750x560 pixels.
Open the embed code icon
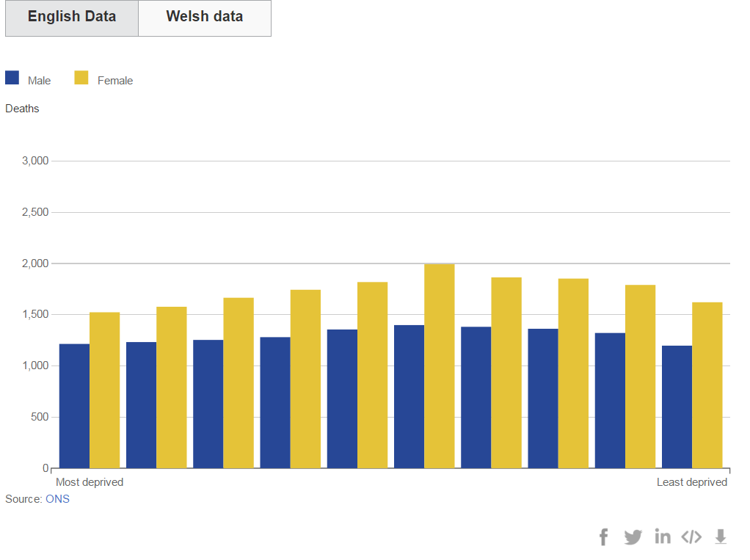(x=691, y=537)
